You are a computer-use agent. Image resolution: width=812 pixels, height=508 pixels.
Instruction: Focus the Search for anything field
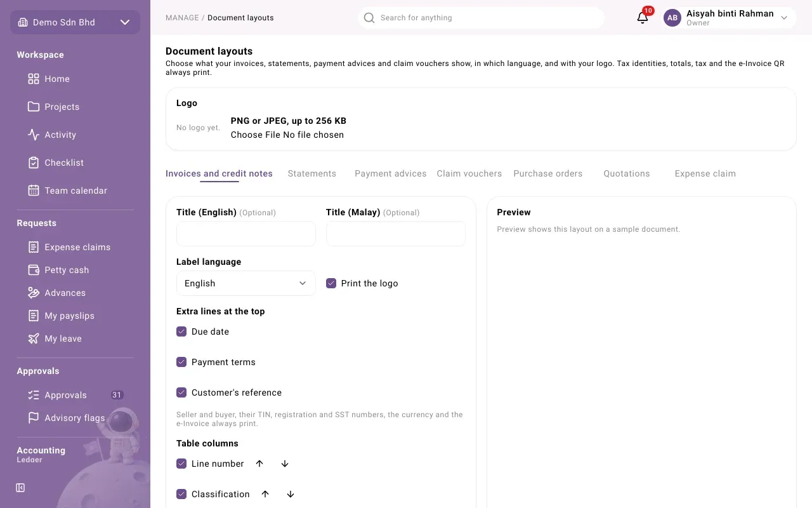coord(481,18)
